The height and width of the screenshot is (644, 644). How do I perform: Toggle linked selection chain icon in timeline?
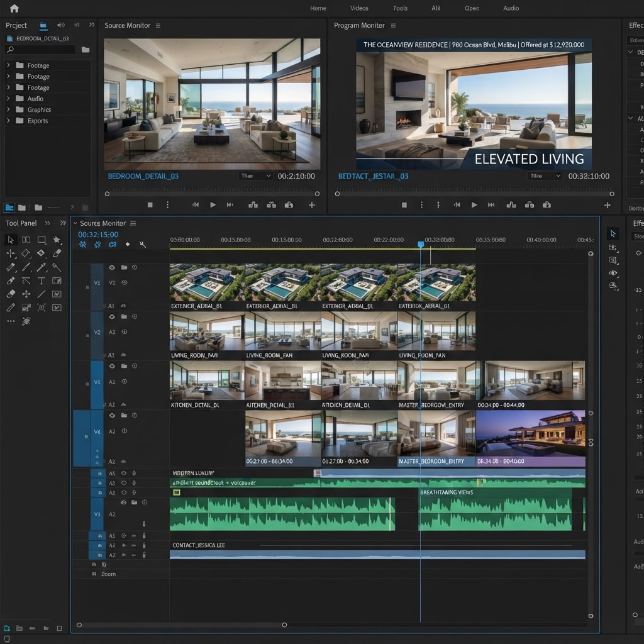(x=113, y=245)
